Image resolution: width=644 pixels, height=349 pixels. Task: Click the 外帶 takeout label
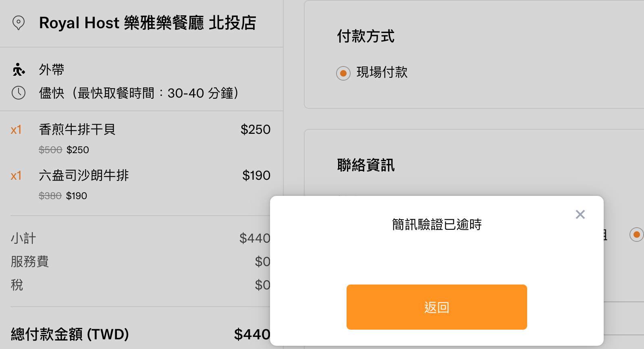(52, 70)
